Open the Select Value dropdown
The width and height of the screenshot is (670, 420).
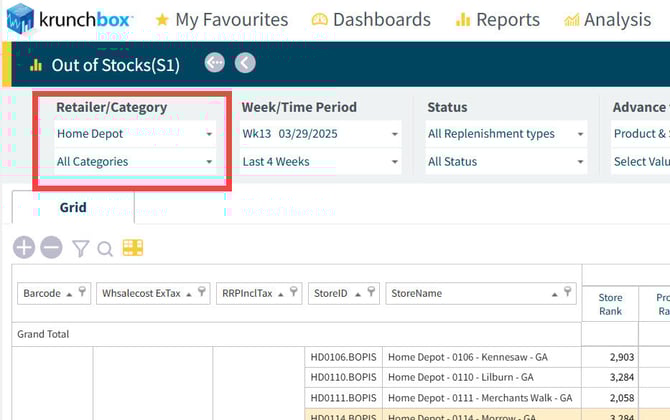tap(641, 162)
